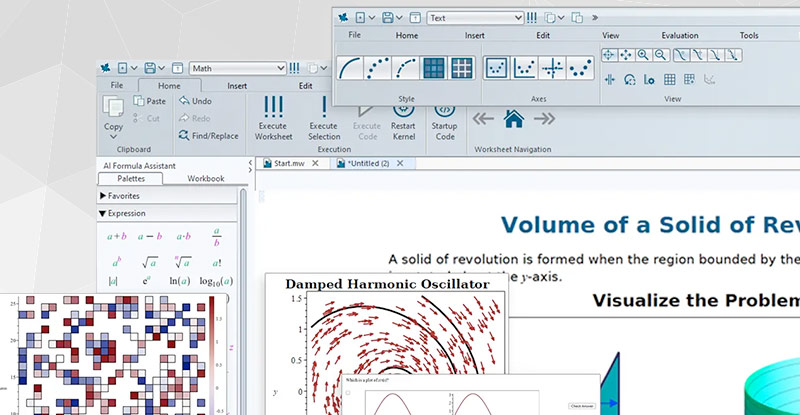Choose the boxed axes style icon
This screenshot has width=800, height=415.
pos(496,67)
